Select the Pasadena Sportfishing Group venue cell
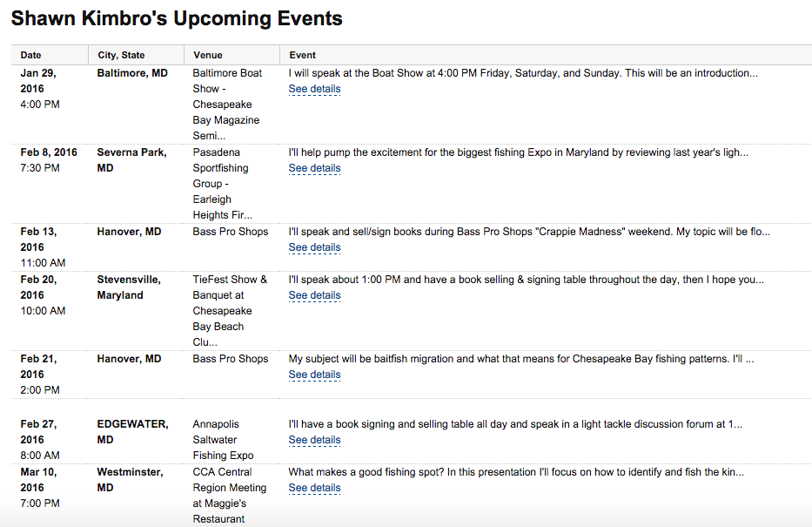Screen dimensions: 812x527 [x=223, y=184]
